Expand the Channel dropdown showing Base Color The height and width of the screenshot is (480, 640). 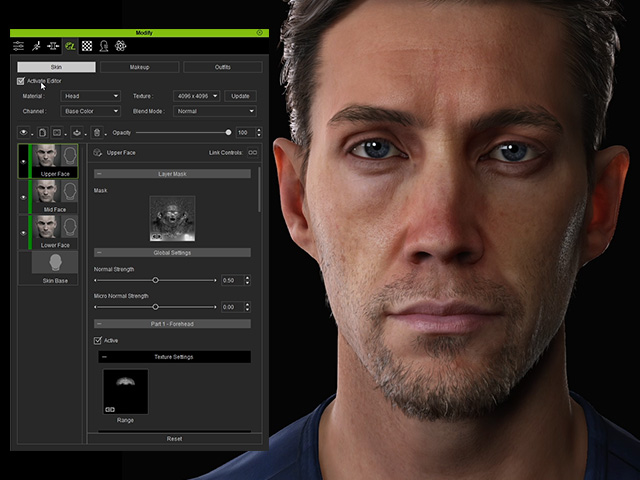click(90, 111)
